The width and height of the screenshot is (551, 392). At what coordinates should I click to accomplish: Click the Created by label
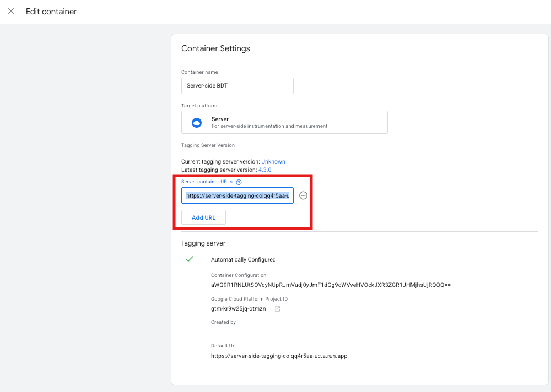click(223, 322)
